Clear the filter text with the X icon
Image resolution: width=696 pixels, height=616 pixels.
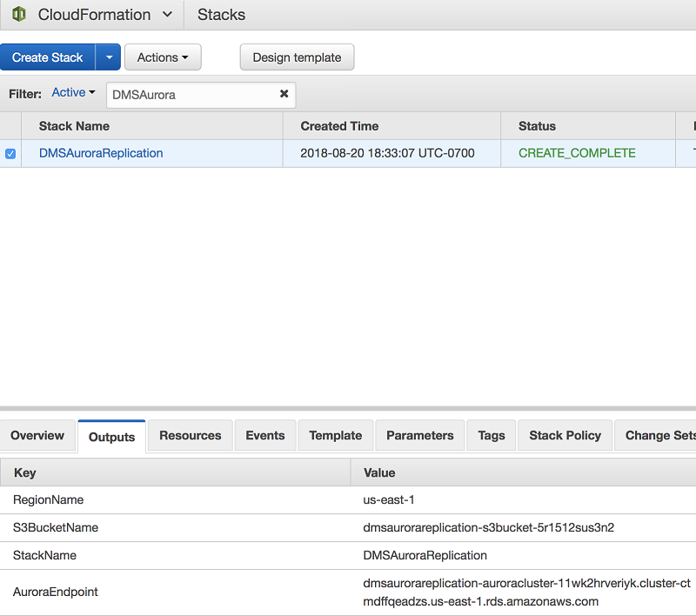point(284,94)
